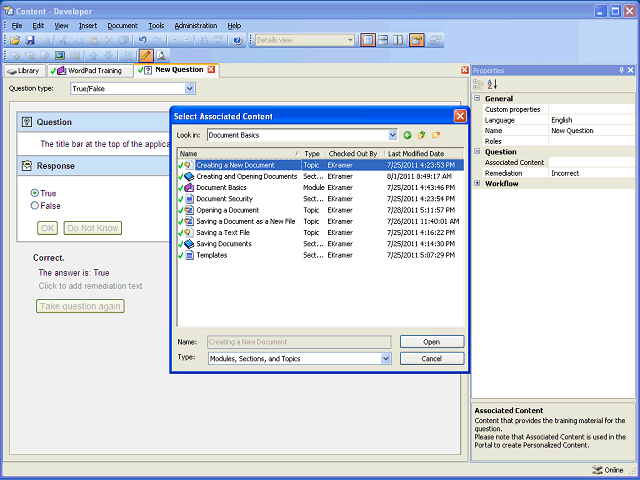
Task: Click the Response section header icon
Action: coord(27,166)
